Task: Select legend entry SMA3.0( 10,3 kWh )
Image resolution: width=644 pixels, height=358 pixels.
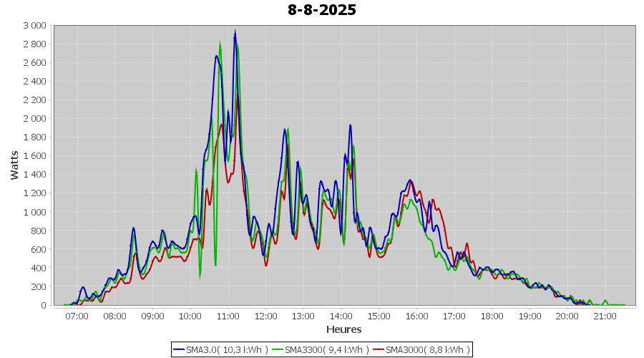Action: tap(221, 350)
